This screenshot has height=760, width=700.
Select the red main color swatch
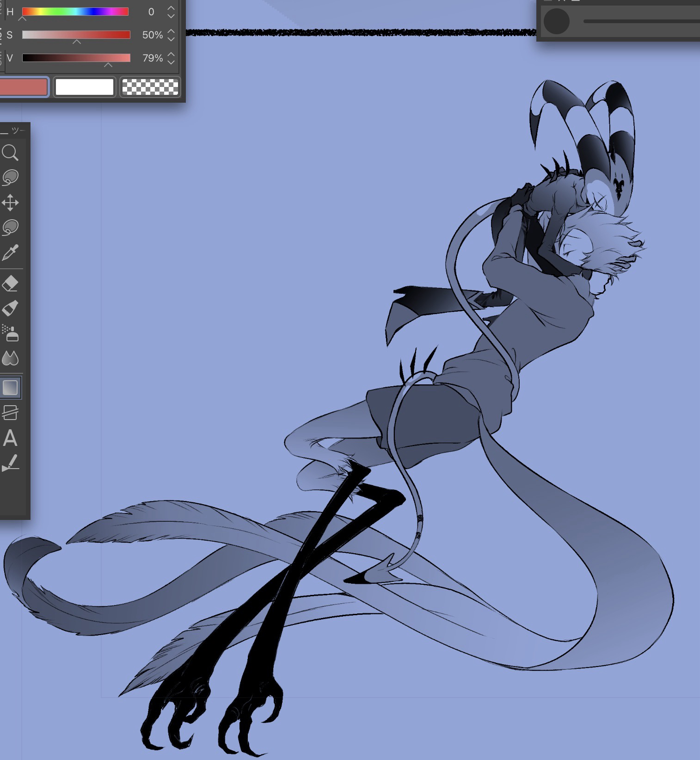click(x=23, y=87)
